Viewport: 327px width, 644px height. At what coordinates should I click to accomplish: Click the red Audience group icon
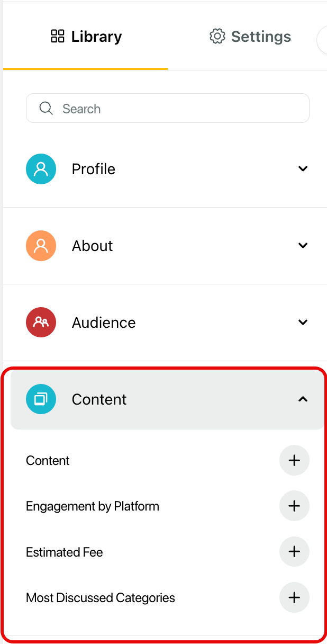point(41,323)
